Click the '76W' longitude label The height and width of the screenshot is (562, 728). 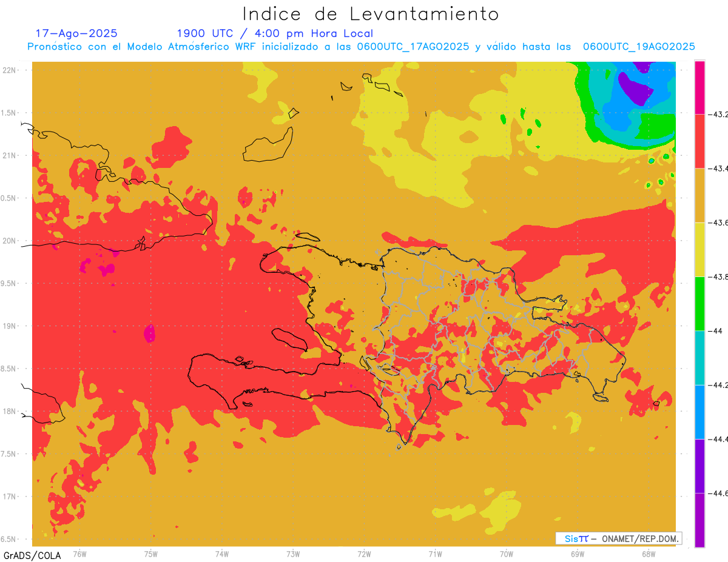pyautogui.click(x=79, y=554)
